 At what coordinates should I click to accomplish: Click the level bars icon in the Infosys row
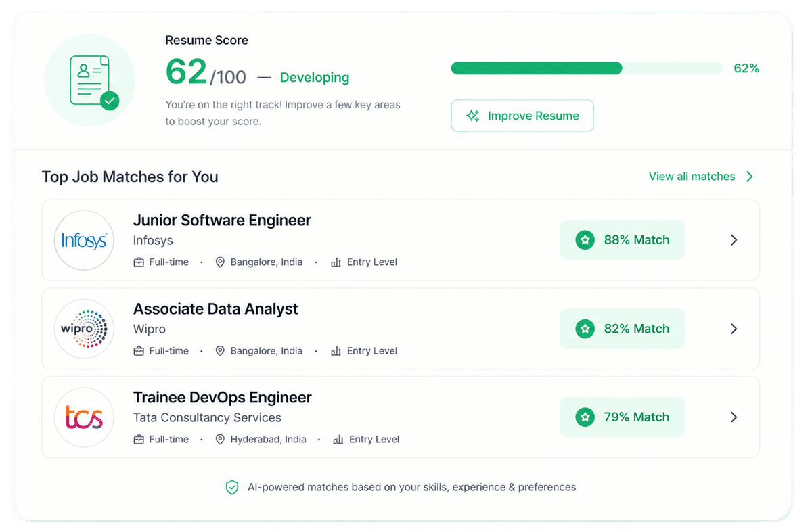(336, 262)
